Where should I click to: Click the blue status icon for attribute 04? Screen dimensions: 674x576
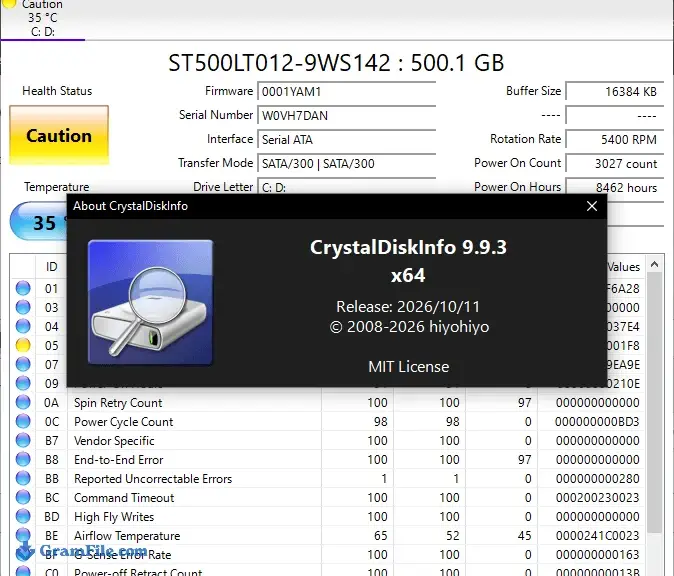point(23,326)
